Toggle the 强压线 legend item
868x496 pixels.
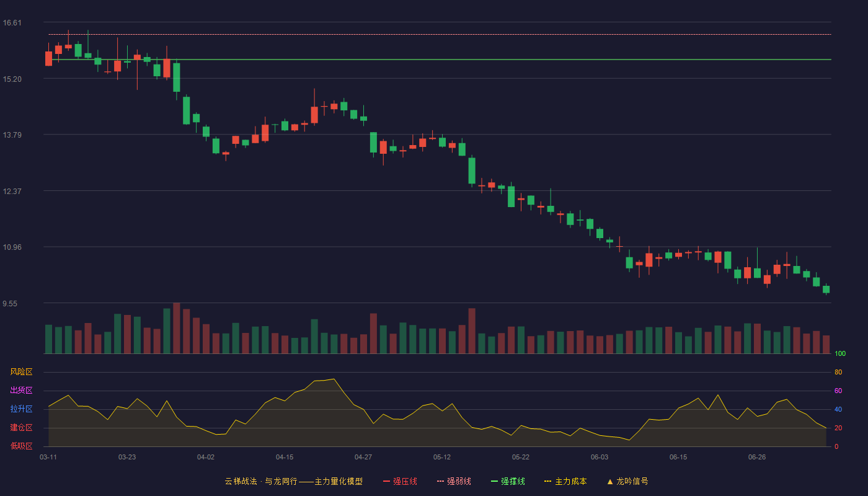pos(400,481)
